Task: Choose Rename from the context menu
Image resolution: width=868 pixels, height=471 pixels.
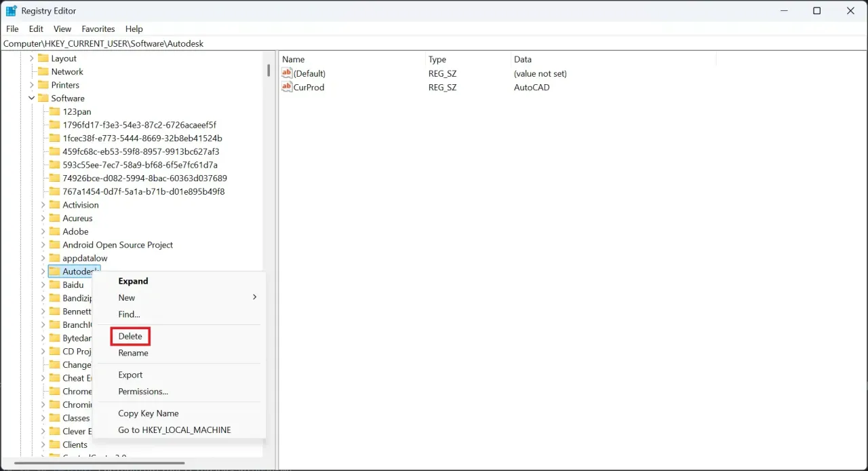Action: point(133,353)
